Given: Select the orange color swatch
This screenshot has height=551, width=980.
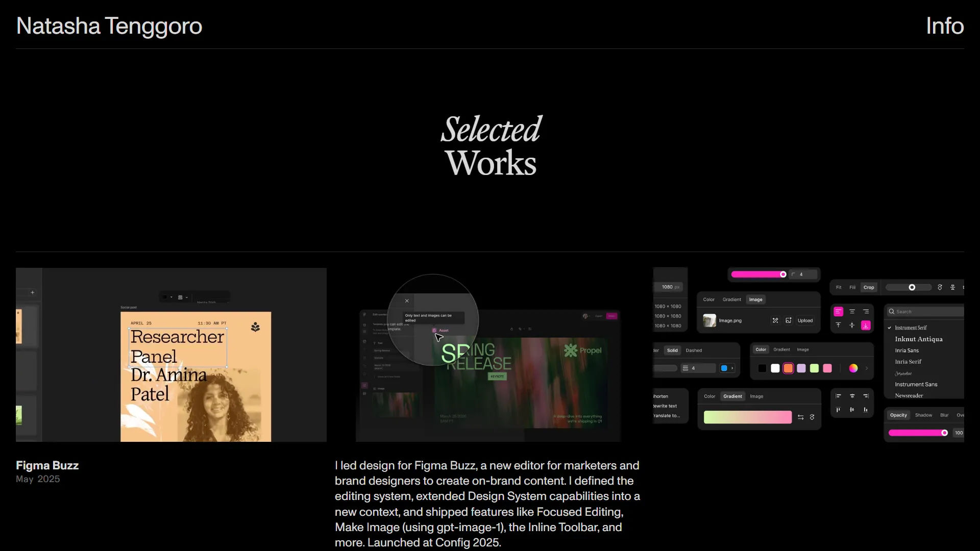Looking at the screenshot, I should pyautogui.click(x=788, y=368).
